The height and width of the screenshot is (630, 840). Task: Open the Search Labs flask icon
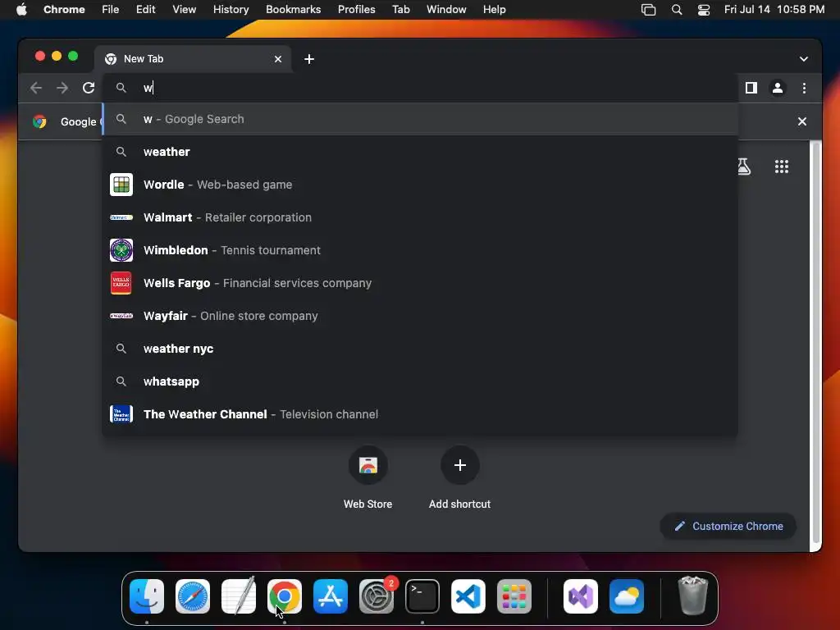[745, 167]
